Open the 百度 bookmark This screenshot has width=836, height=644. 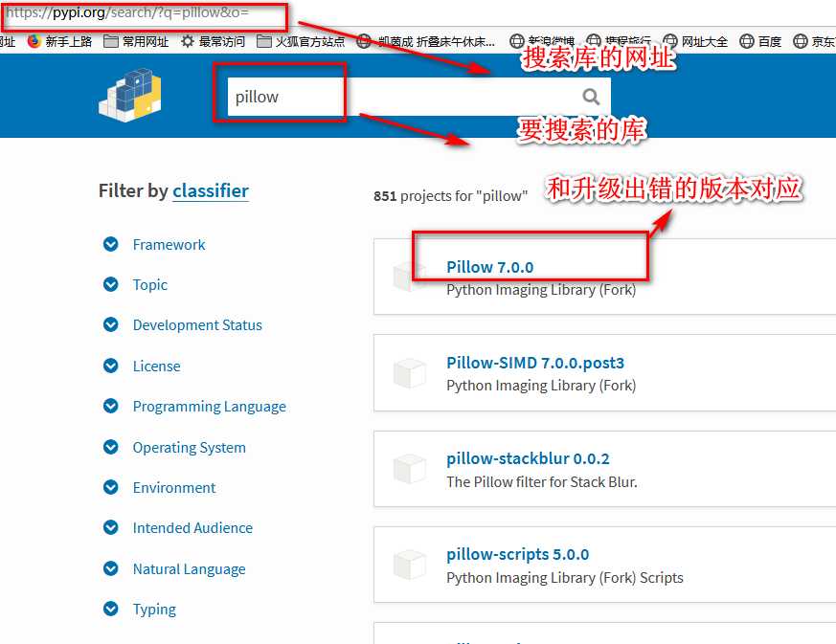point(760,41)
